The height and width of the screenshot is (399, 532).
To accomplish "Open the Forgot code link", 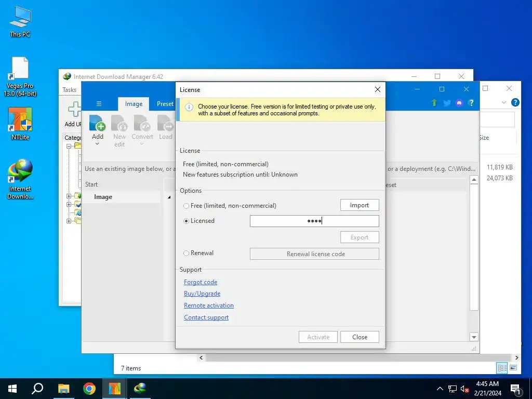I will 201,282.
